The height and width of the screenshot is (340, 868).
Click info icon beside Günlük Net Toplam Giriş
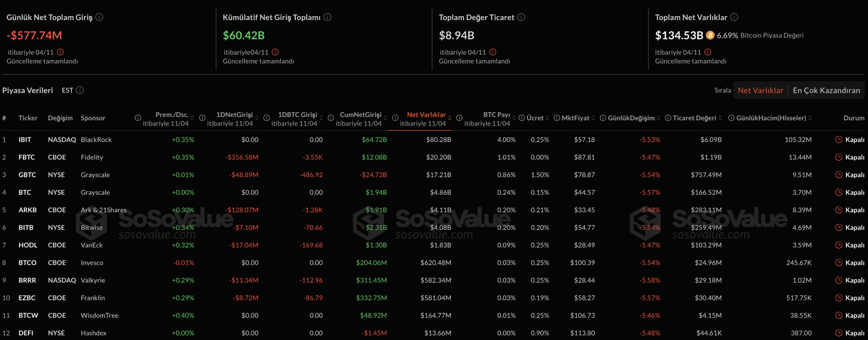(99, 17)
